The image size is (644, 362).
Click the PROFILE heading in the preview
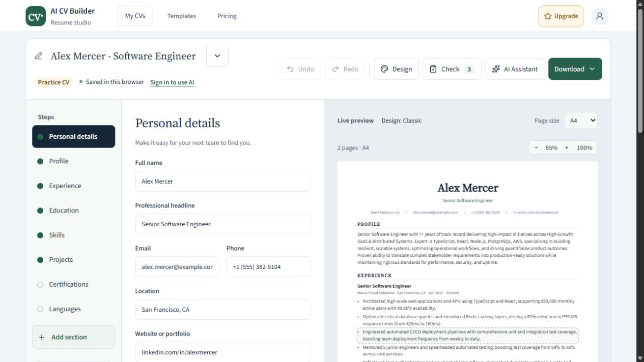(x=369, y=224)
